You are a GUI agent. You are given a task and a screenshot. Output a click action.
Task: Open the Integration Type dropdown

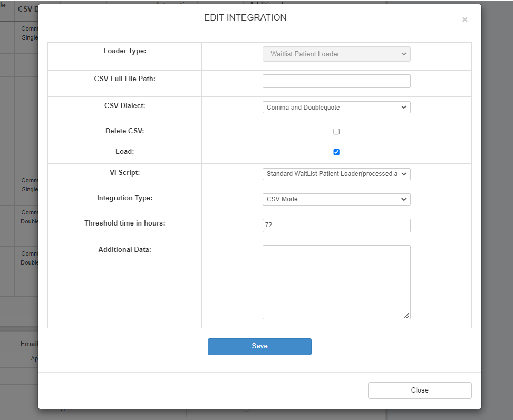click(x=336, y=199)
